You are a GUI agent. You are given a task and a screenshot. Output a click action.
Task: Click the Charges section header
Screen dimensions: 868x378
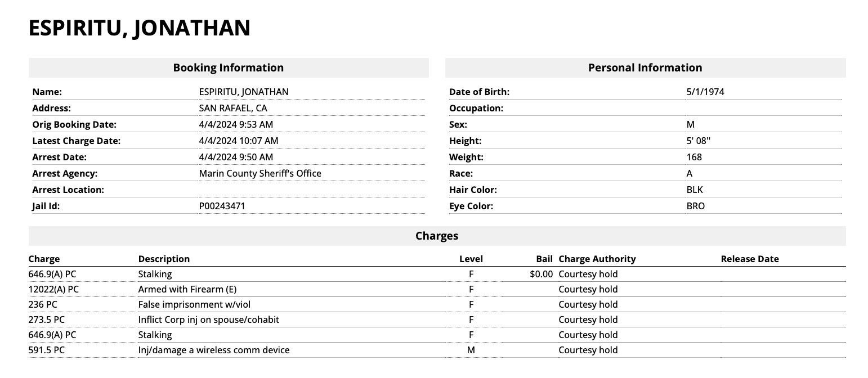[437, 236]
